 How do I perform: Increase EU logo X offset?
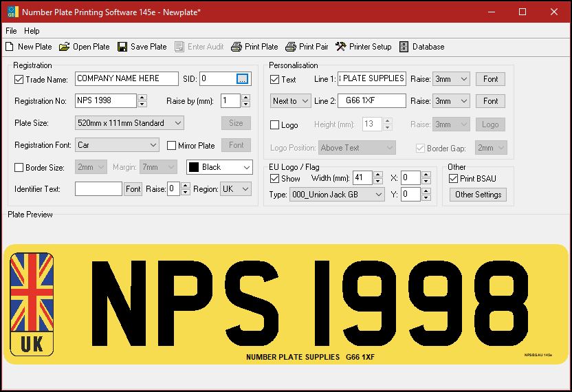click(x=426, y=175)
